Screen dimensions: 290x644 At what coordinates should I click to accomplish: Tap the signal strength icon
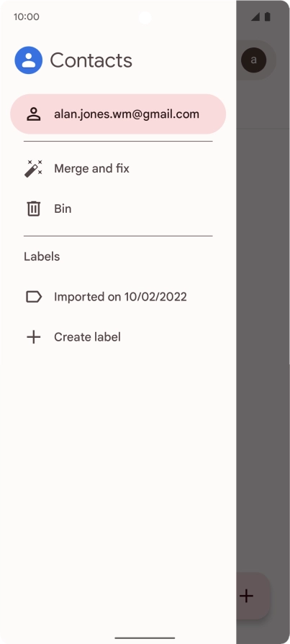255,17
